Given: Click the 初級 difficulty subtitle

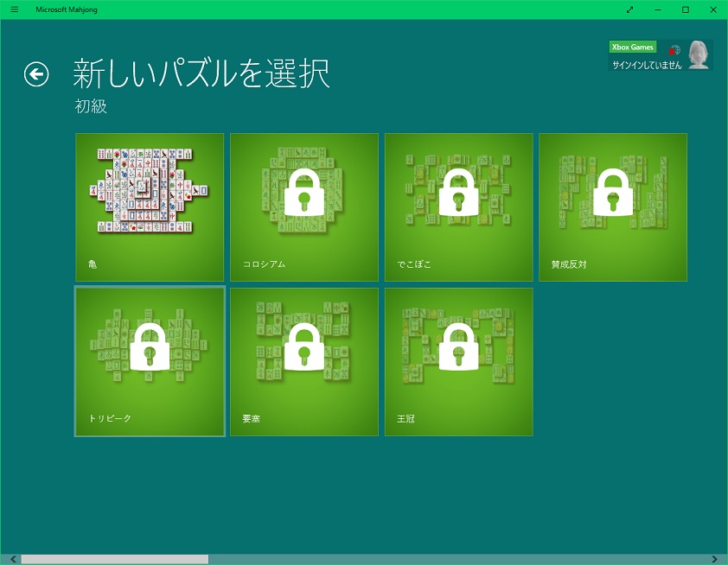Looking at the screenshot, I should click(x=91, y=106).
